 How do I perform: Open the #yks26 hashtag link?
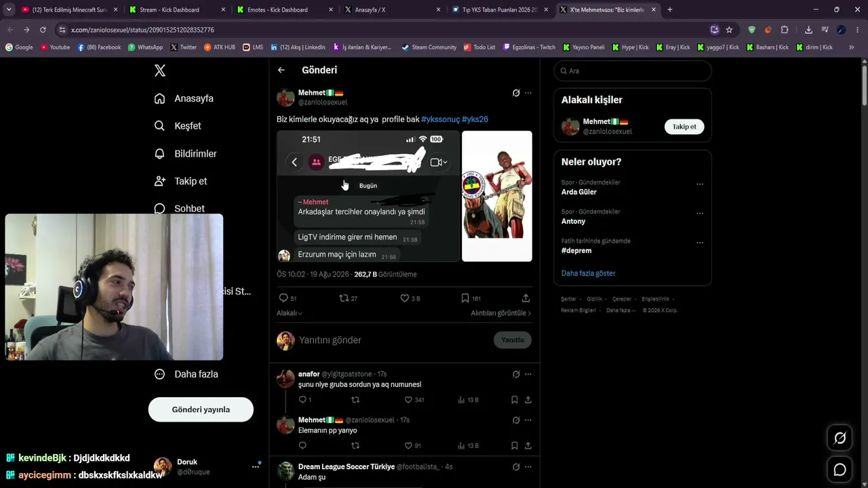[x=475, y=119]
